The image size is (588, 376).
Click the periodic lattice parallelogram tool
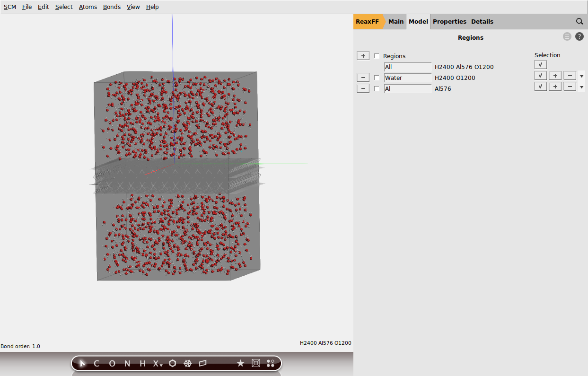tap(203, 363)
